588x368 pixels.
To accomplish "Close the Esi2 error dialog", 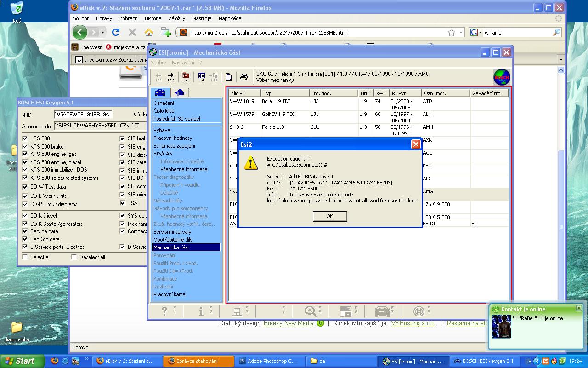I will tap(416, 144).
